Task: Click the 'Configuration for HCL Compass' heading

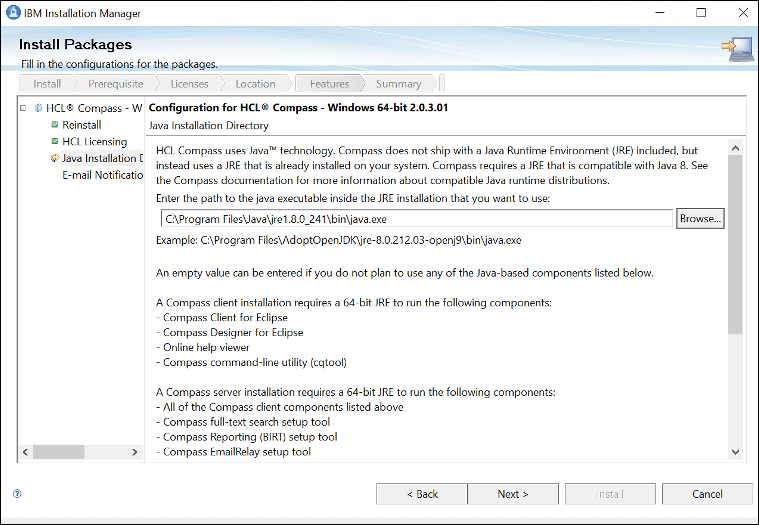Action: point(298,107)
